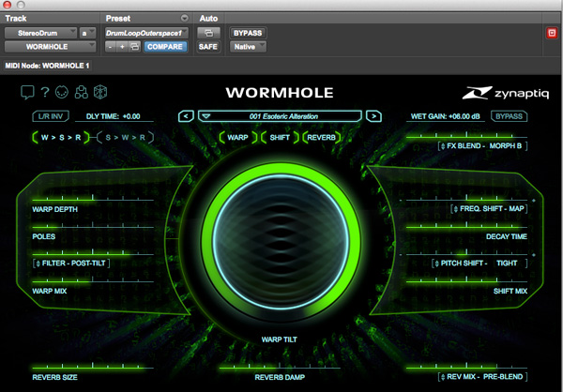The height and width of the screenshot is (392, 563).
Task: Enable the WARP section
Action: coord(238,138)
